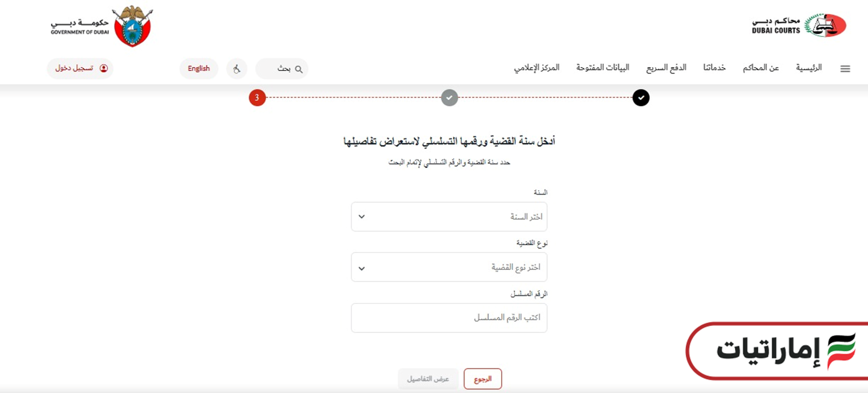Click the search magnifier icon
Screen dimensions: 868x393
click(x=299, y=68)
